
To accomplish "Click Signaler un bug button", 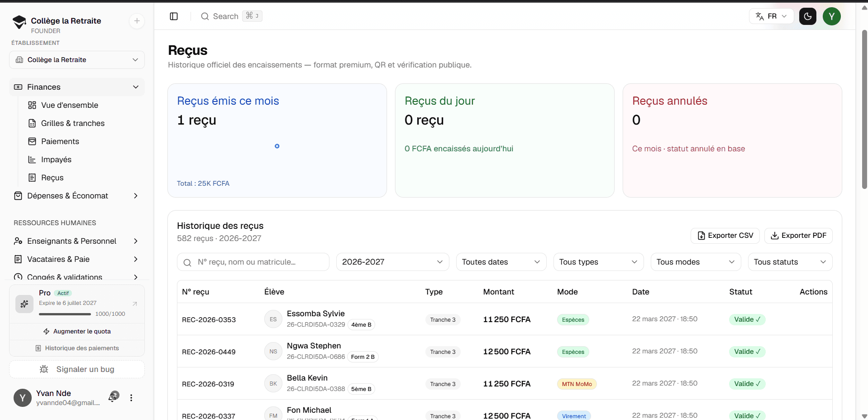I will point(77,369).
